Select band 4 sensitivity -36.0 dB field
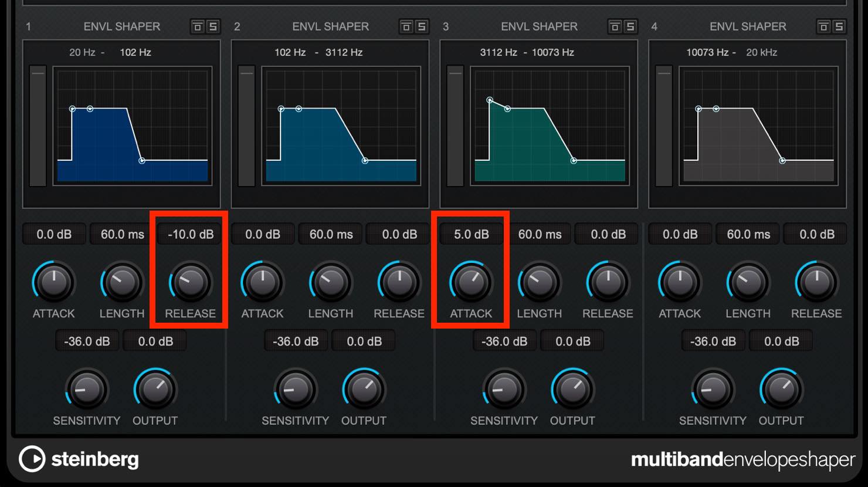The image size is (868, 487). pyautogui.click(x=713, y=341)
